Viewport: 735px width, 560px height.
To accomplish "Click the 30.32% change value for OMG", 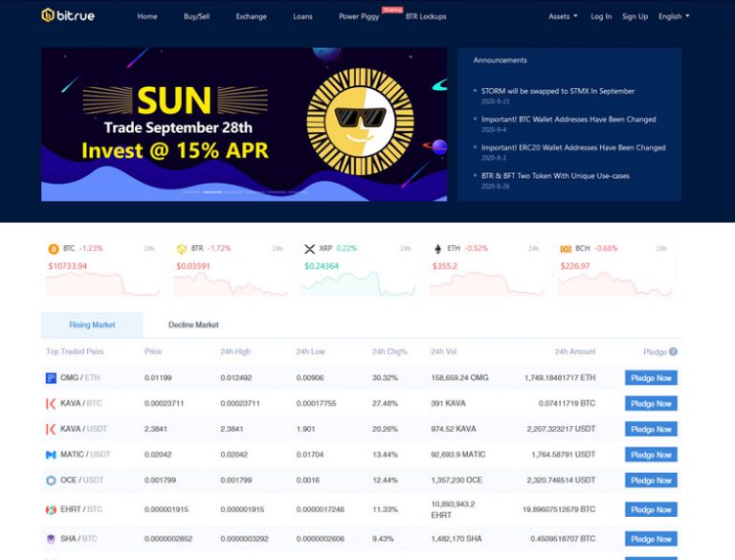I will 385,377.
